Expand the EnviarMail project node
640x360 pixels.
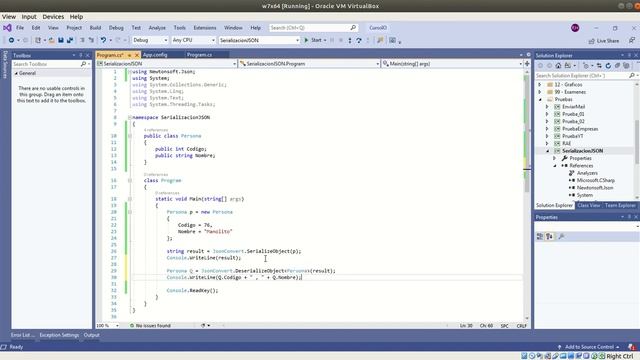[547, 107]
